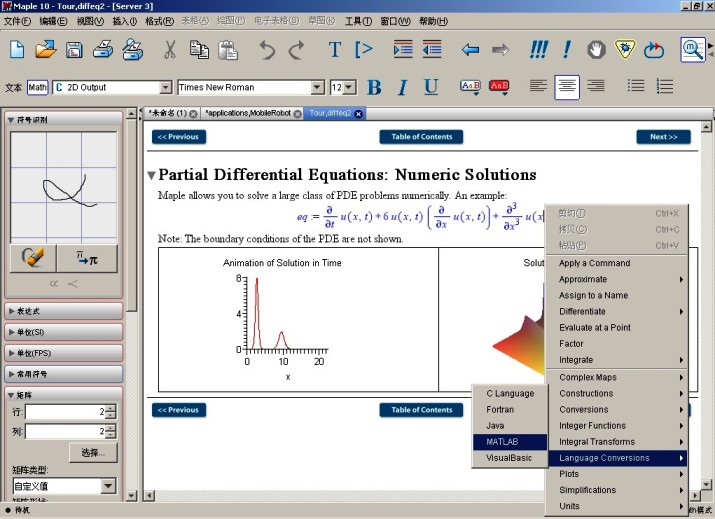
Task: Open the text color AaB swatch
Action: pyautogui.click(x=470, y=87)
